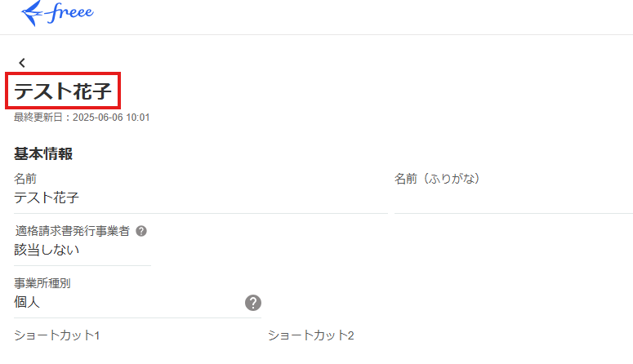Viewport: 633px width, 364px height.
Task: Select the 基本情報 section heading
Action: tap(43, 154)
